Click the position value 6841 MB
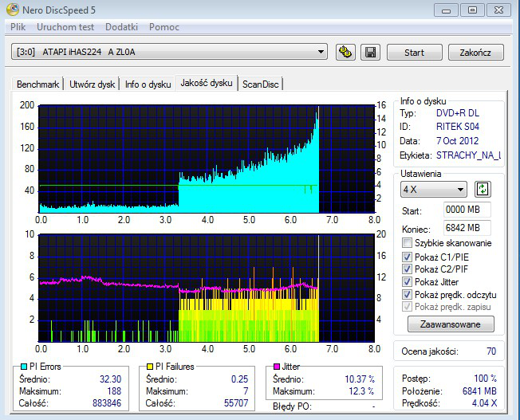Screen dimensions: 520x420 [479, 391]
